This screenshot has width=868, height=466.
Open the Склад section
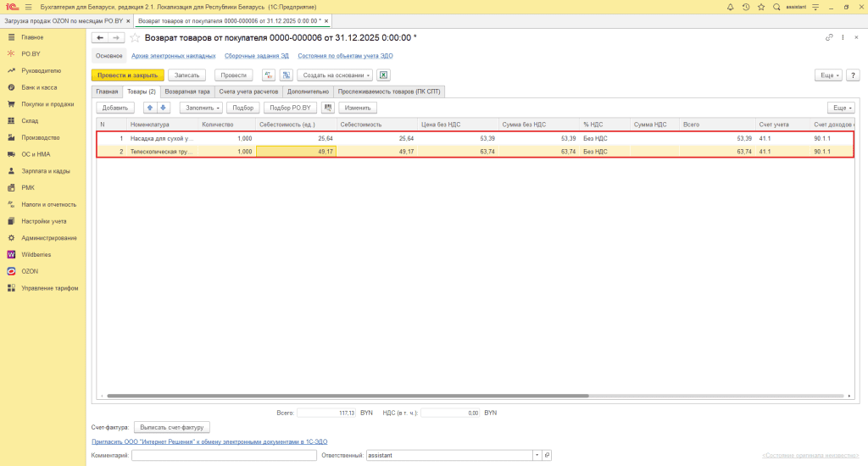(30, 120)
